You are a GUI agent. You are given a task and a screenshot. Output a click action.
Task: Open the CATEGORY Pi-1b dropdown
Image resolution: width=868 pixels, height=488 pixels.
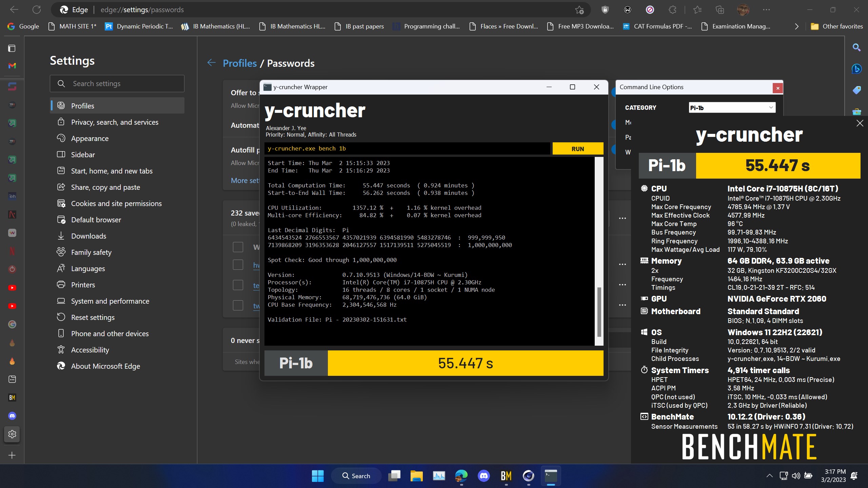click(x=732, y=107)
